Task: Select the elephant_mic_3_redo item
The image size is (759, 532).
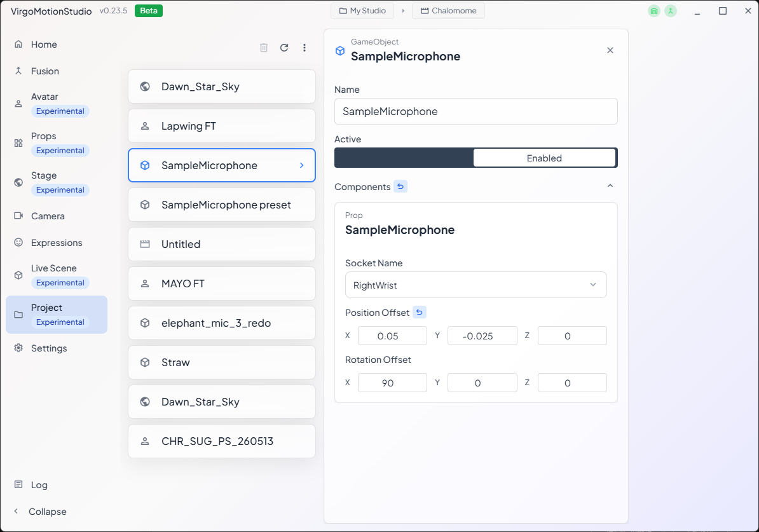Action: click(222, 323)
